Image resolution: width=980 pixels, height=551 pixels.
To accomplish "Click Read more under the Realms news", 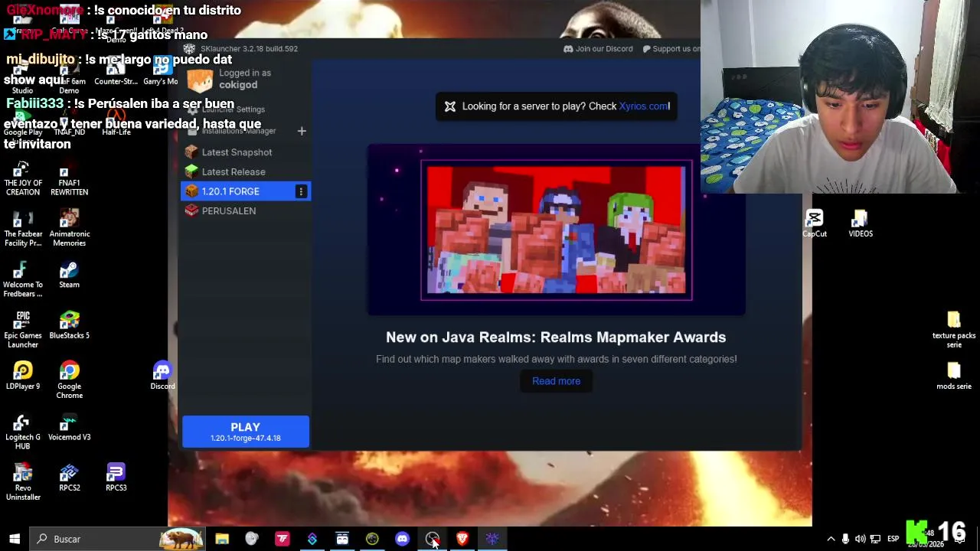I will (x=557, y=381).
